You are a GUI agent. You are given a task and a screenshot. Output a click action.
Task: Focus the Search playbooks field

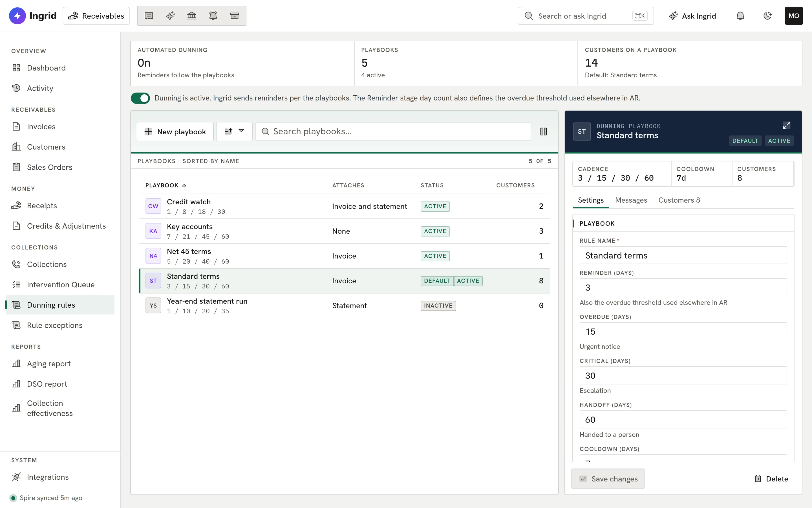393,131
